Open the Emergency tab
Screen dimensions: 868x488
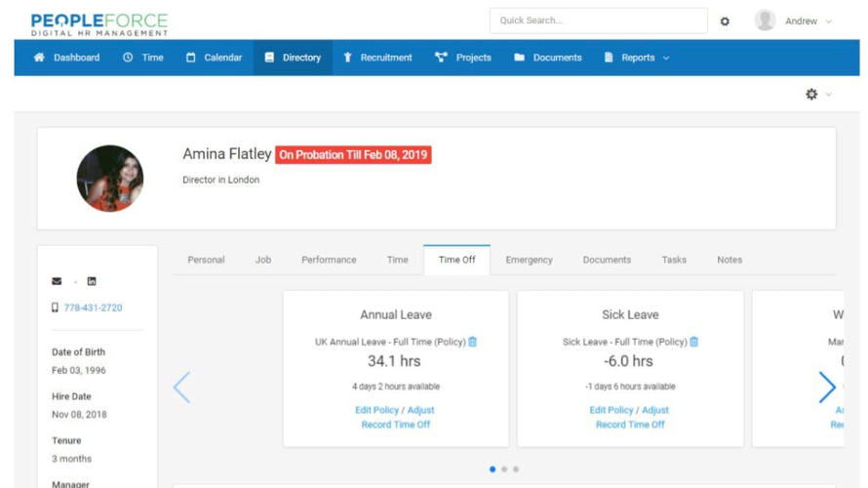529,260
